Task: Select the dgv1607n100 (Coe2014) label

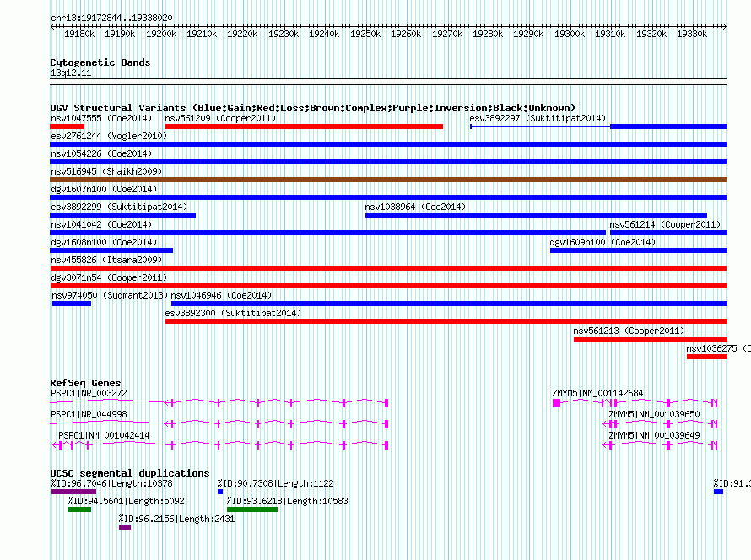Action: pyautogui.click(x=104, y=189)
